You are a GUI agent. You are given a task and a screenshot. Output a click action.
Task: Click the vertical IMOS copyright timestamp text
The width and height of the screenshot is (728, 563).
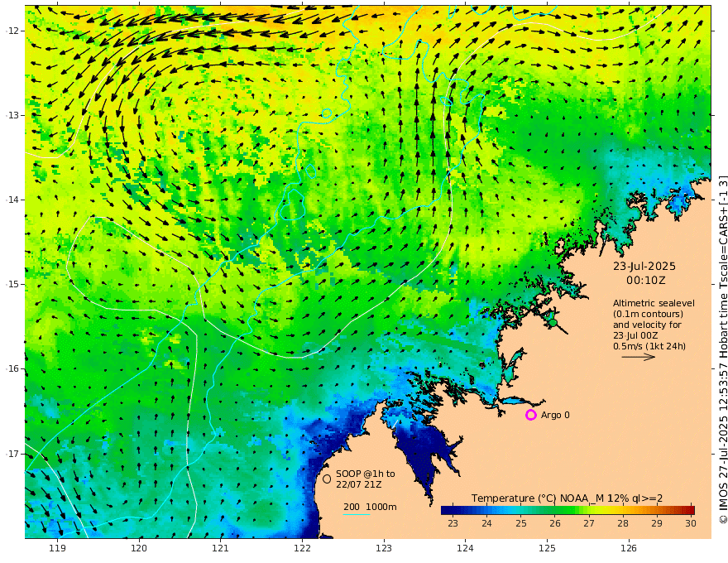722,349
